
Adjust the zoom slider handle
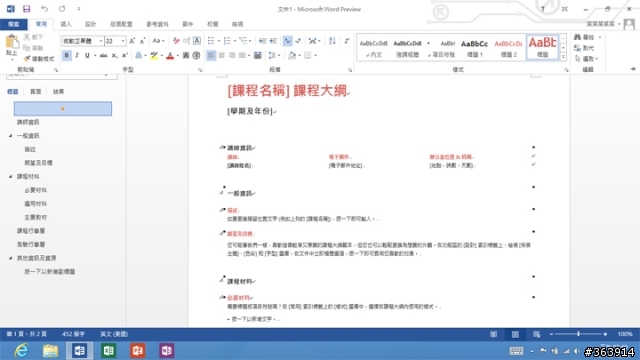click(578, 334)
